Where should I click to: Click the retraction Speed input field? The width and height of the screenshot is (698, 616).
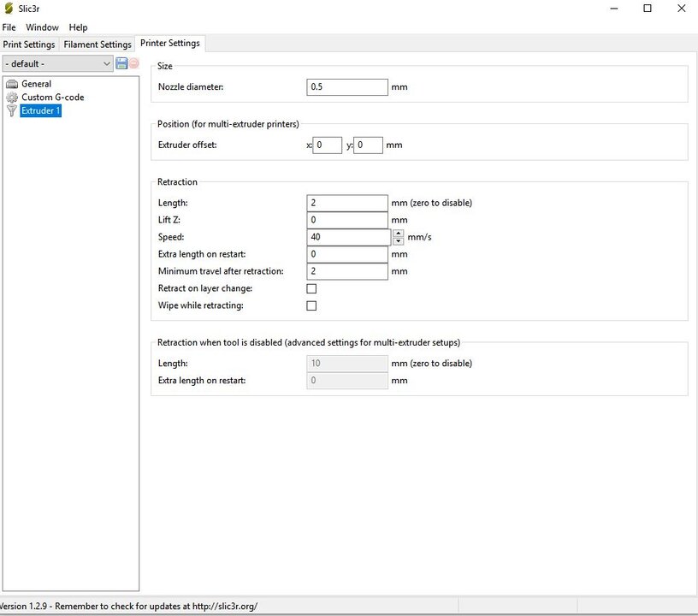coord(349,237)
